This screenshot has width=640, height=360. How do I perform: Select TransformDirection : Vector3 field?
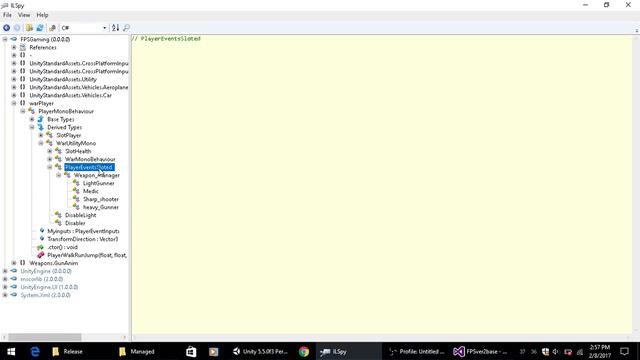83,239
